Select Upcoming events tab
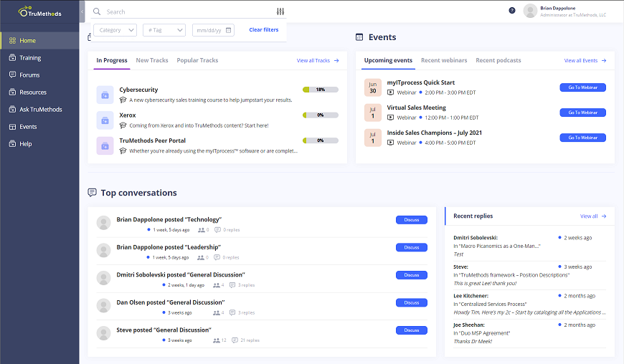The height and width of the screenshot is (364, 624). pyautogui.click(x=388, y=60)
